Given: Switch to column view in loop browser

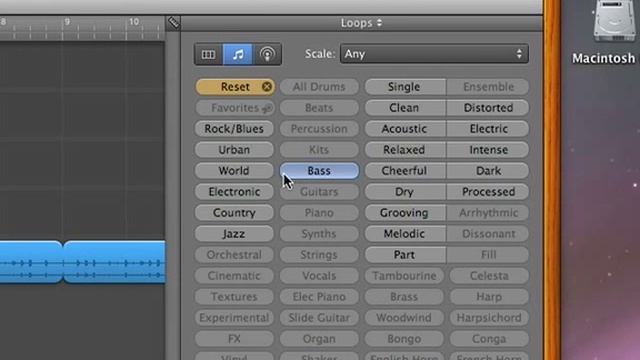Looking at the screenshot, I should 208,54.
